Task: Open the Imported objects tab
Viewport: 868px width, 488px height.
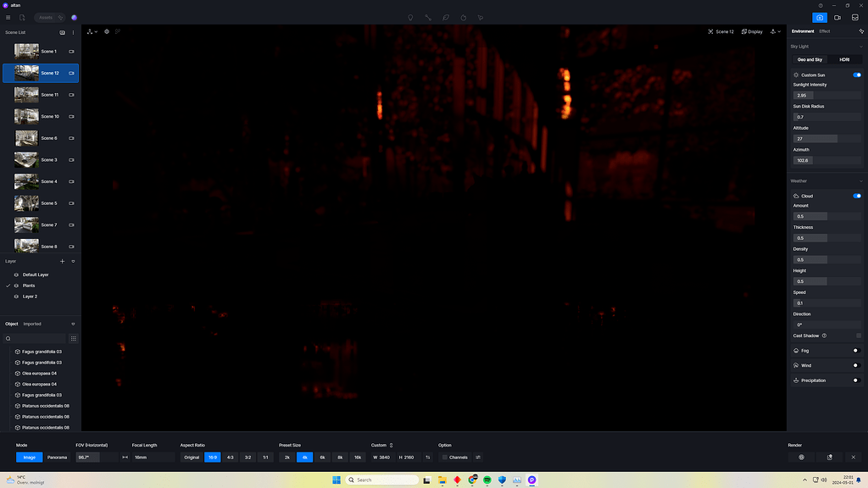Action: click(x=32, y=324)
